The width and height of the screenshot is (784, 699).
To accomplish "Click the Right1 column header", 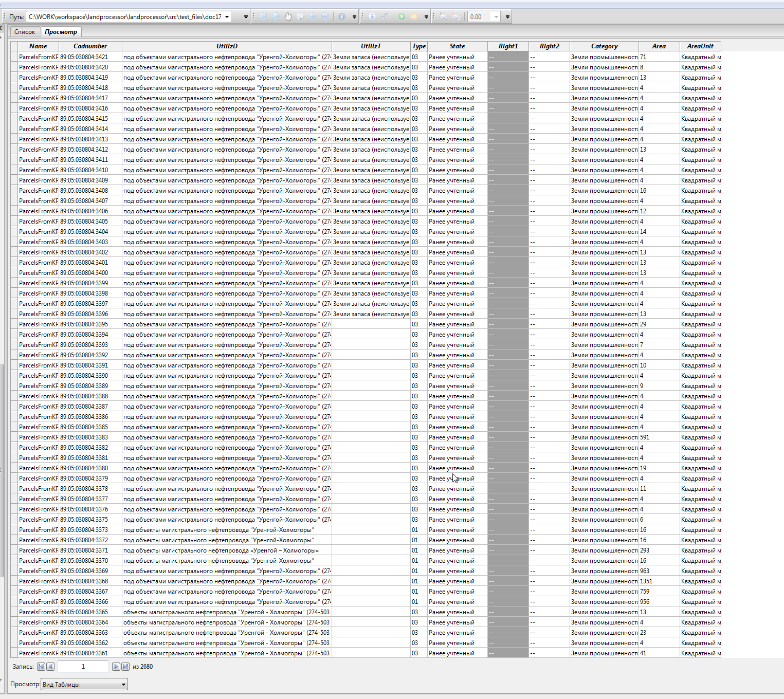I will pos(508,46).
